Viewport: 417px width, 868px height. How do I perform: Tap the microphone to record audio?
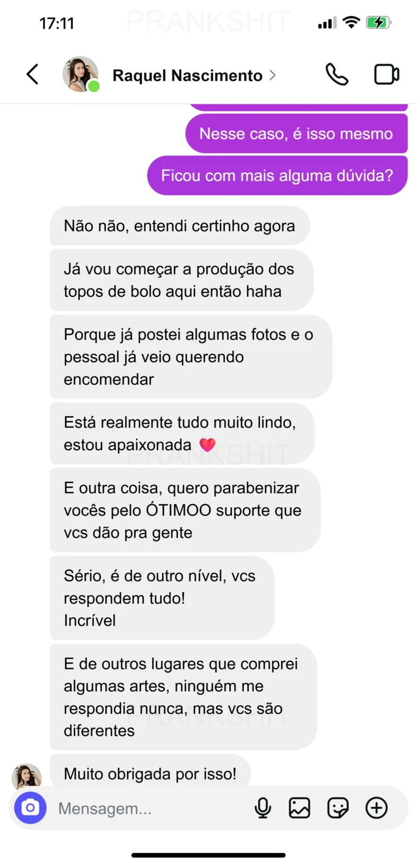click(263, 808)
